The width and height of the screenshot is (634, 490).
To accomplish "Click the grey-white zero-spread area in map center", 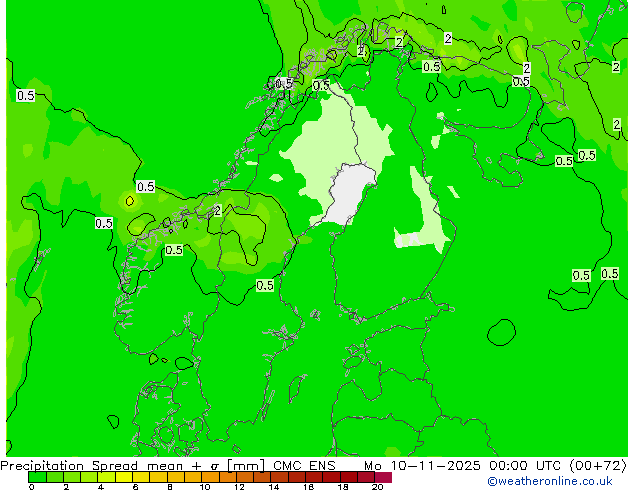I will pos(350,194).
